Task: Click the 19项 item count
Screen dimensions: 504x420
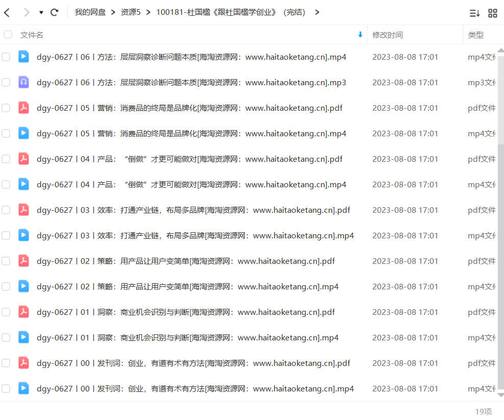Action: coord(484,411)
